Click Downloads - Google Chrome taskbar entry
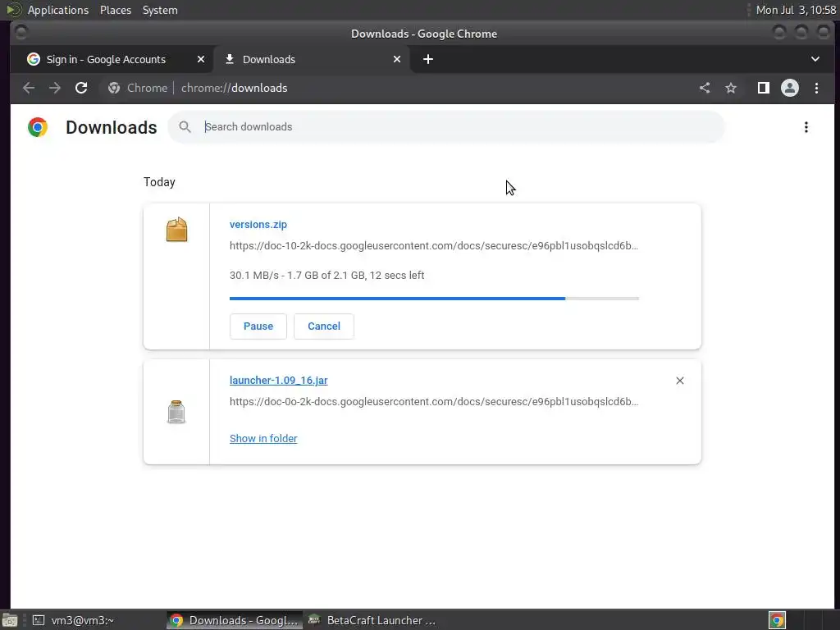This screenshot has width=840, height=630. (234, 620)
